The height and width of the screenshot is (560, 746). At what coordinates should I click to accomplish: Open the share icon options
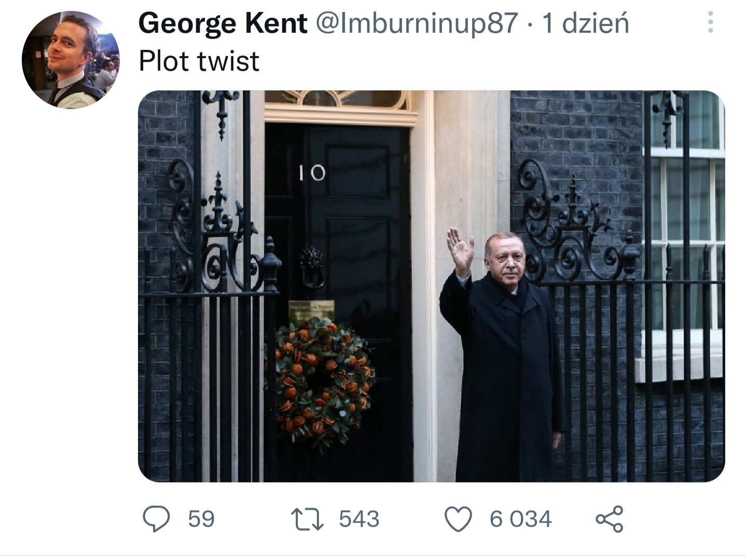coord(609,518)
